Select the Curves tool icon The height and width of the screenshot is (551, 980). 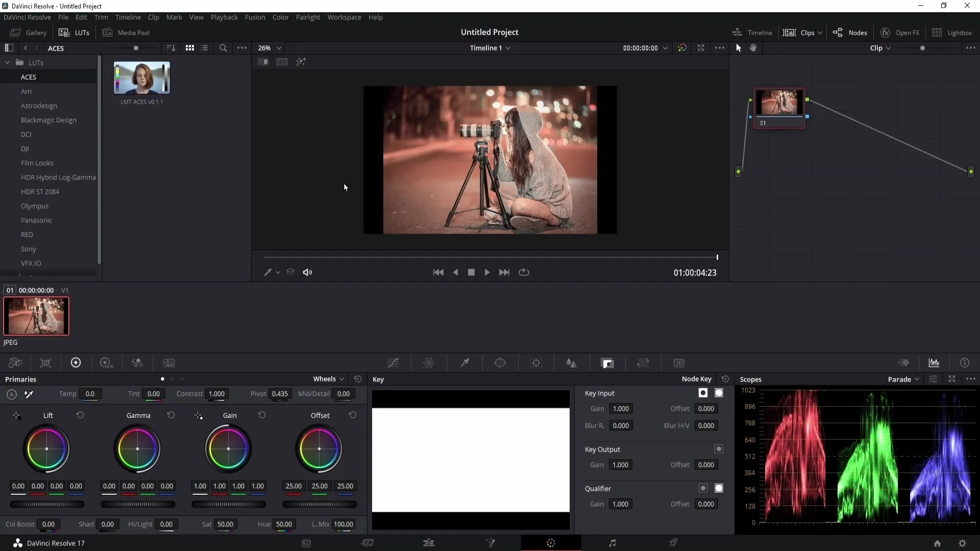click(x=393, y=363)
